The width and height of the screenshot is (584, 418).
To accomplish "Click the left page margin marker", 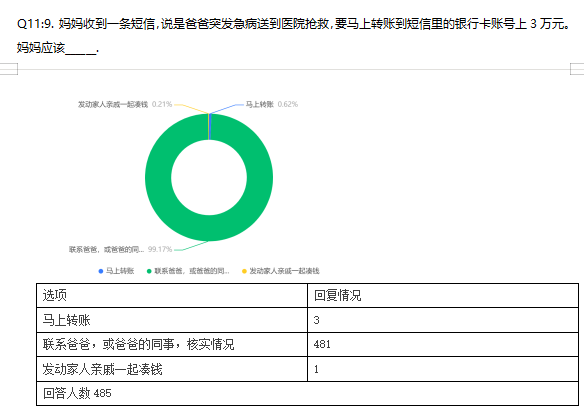I will point(9,69).
